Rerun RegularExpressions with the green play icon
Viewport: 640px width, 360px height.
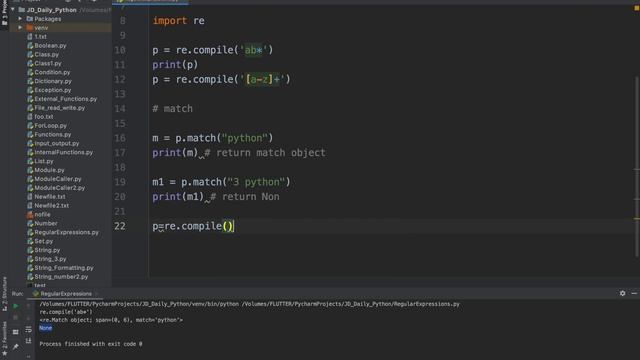[x=16, y=306]
